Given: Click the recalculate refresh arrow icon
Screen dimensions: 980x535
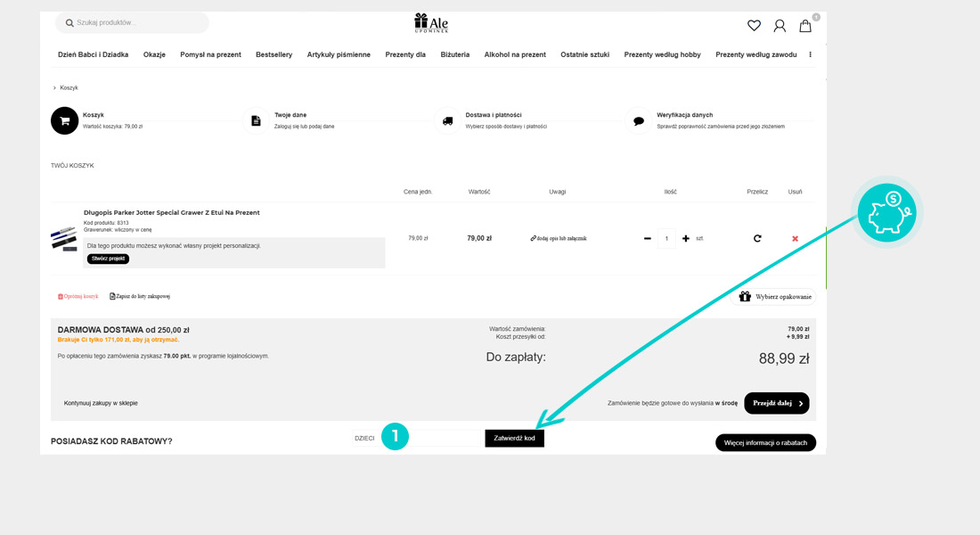Looking at the screenshot, I should click(x=757, y=238).
